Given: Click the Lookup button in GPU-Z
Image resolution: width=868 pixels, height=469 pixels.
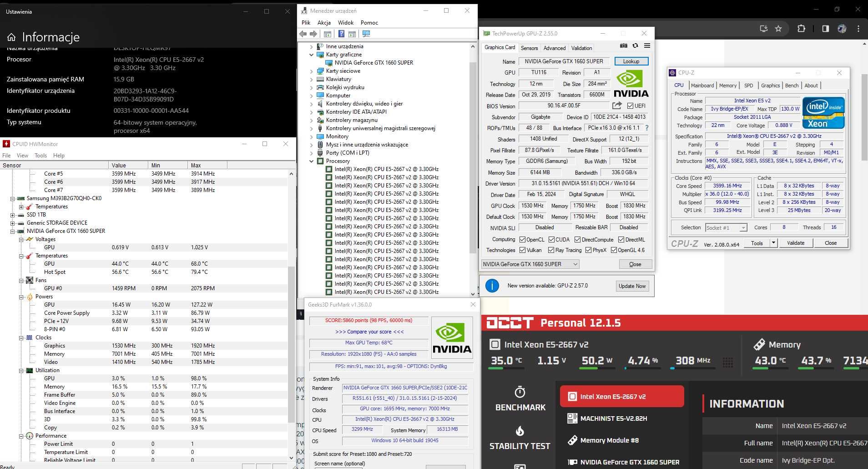Looking at the screenshot, I should [631, 61].
